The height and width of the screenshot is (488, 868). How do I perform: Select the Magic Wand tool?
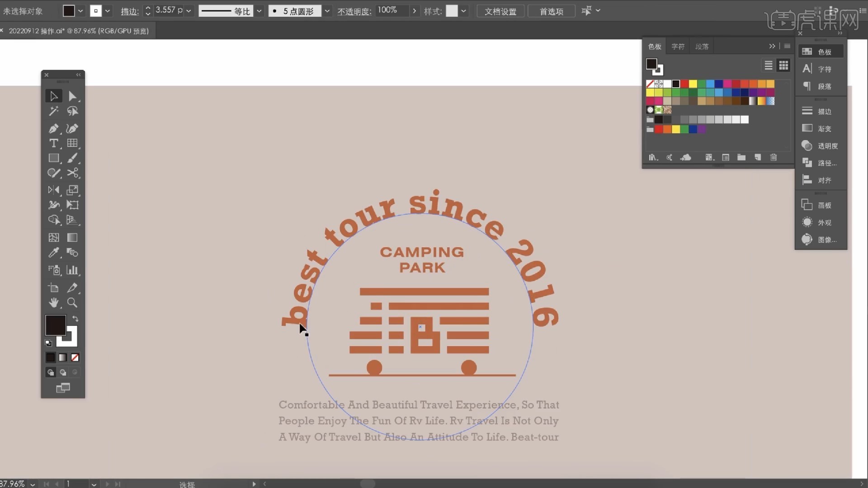54,111
